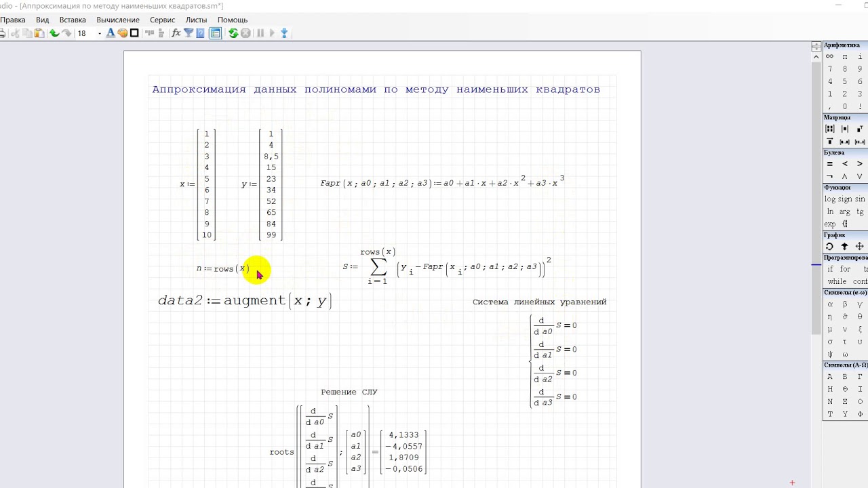Click the green recalculate worksheet icon

pyautogui.click(x=233, y=33)
